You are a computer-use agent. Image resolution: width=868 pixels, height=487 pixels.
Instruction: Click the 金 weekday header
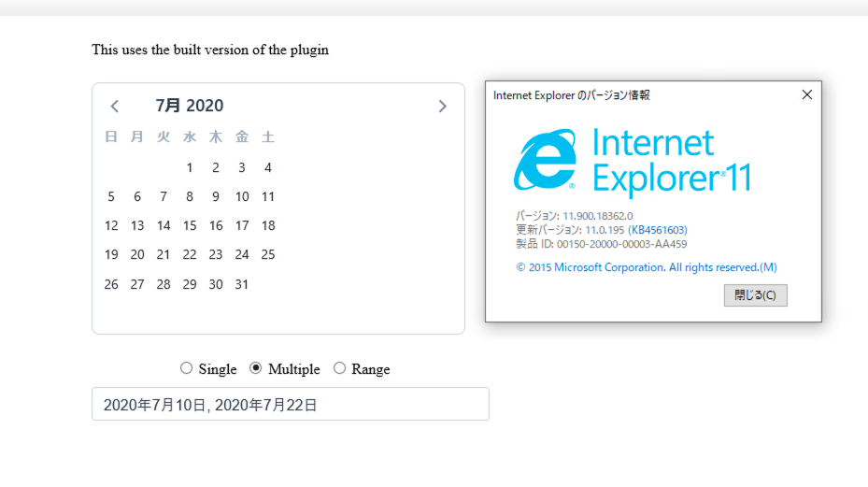point(242,136)
